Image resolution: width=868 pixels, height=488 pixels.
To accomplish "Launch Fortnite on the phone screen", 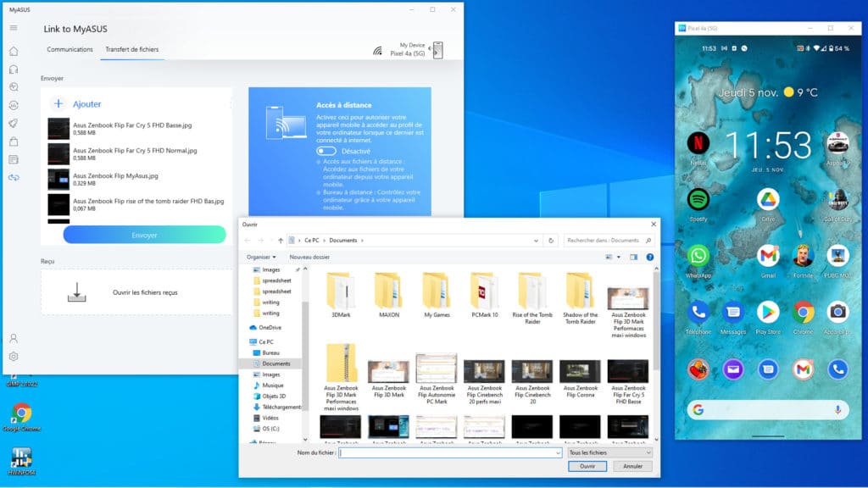I will pos(803,256).
